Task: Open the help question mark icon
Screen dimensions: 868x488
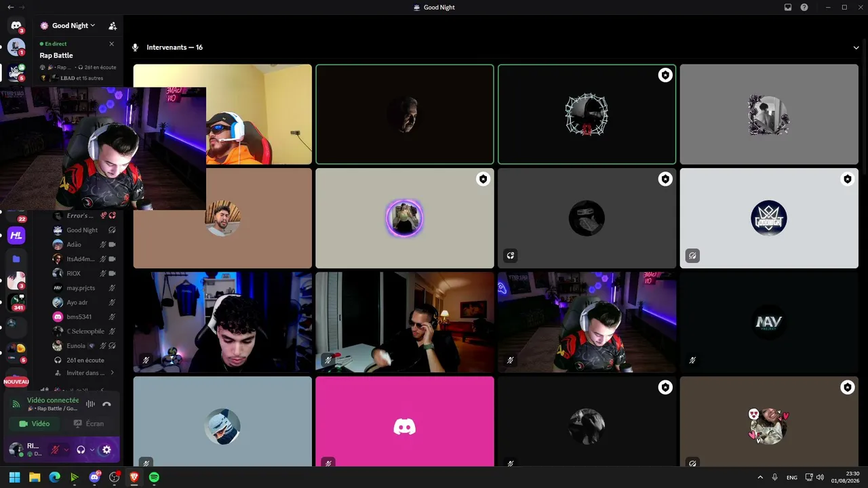Action: click(x=804, y=7)
